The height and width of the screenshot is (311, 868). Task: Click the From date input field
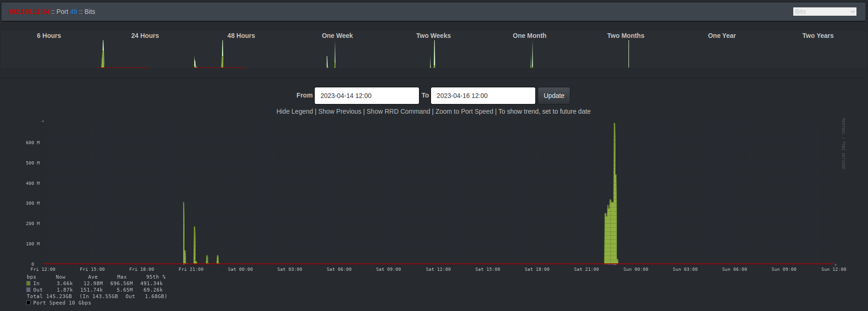click(366, 96)
